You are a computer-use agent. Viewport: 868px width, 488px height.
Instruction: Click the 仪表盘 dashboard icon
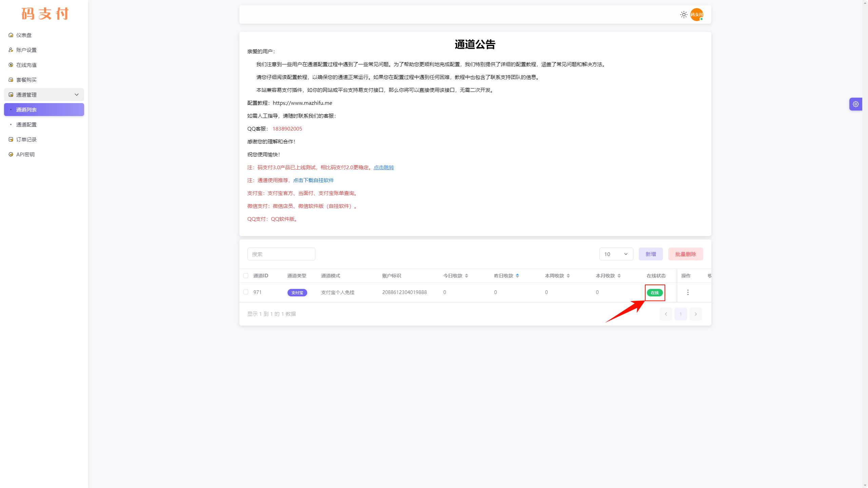click(11, 35)
